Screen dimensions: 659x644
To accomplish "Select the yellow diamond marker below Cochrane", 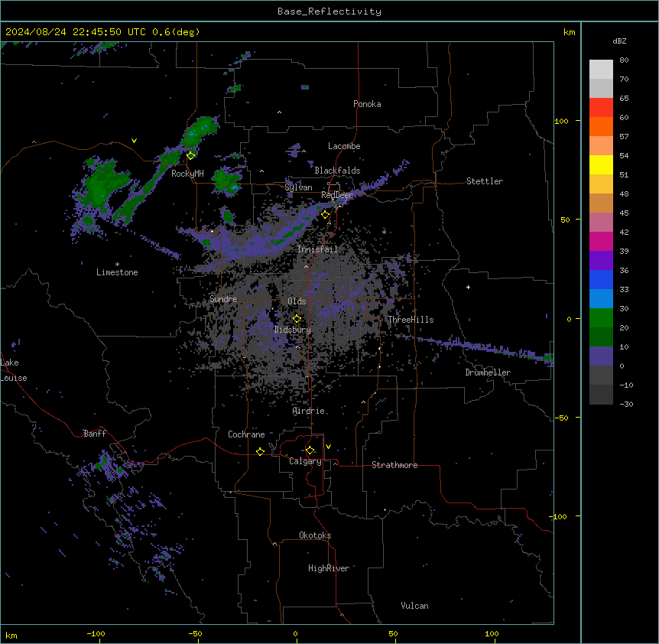I will [x=260, y=451].
